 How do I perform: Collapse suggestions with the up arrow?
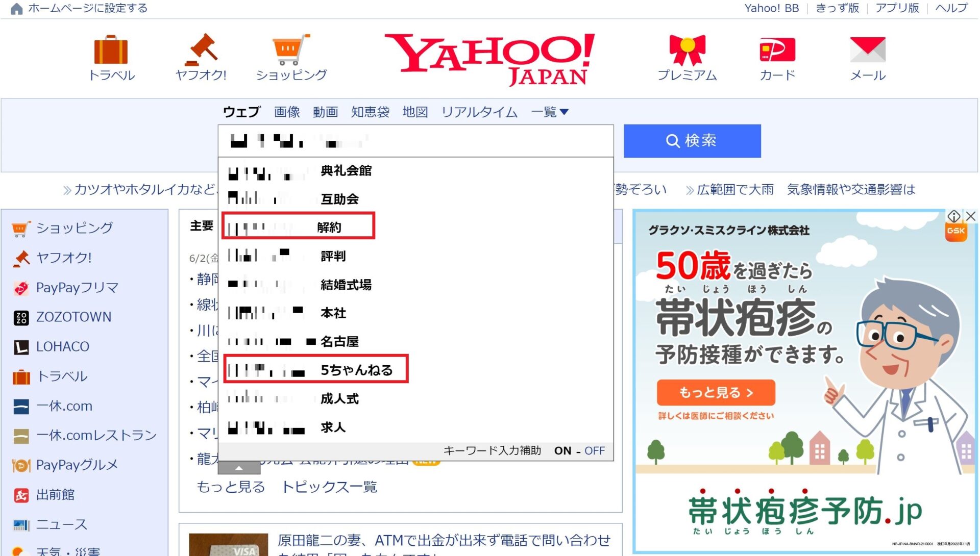pyautogui.click(x=239, y=468)
